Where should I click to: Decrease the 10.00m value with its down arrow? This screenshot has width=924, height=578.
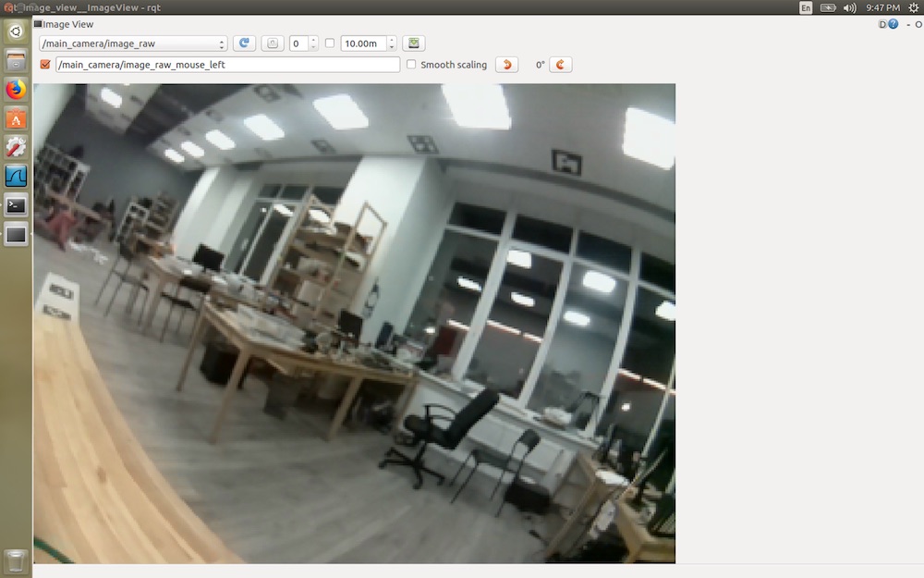pyautogui.click(x=392, y=47)
